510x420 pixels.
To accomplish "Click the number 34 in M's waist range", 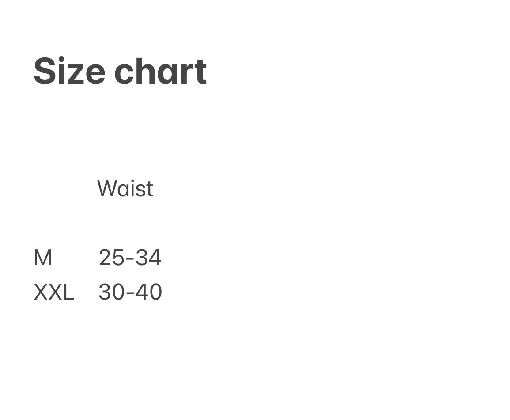I will [148, 258].
